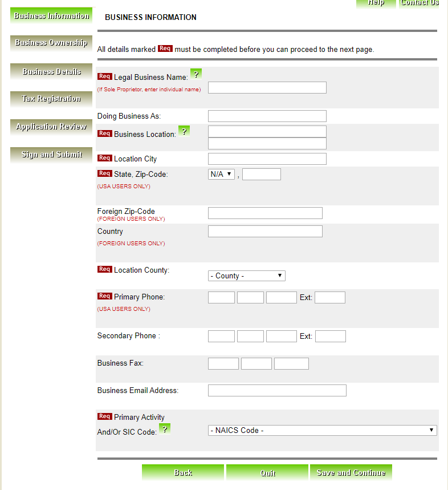Go to Business Details section
The width and height of the screenshot is (448, 490).
[x=51, y=71]
